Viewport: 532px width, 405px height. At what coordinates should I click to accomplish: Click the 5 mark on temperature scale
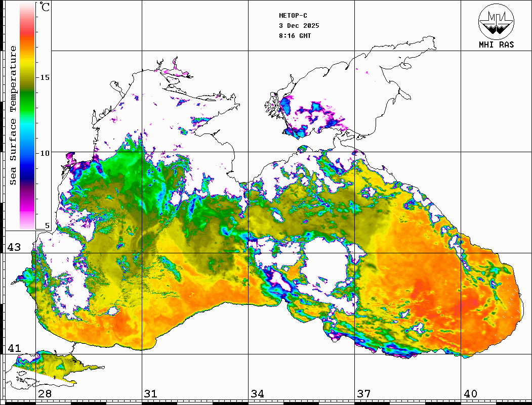(48, 226)
